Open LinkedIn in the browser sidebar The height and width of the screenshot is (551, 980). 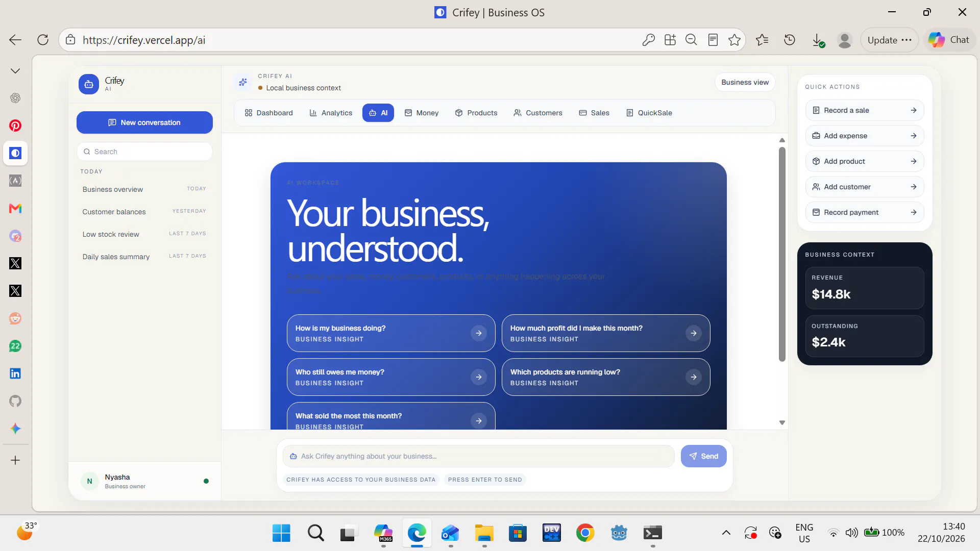coord(15,373)
